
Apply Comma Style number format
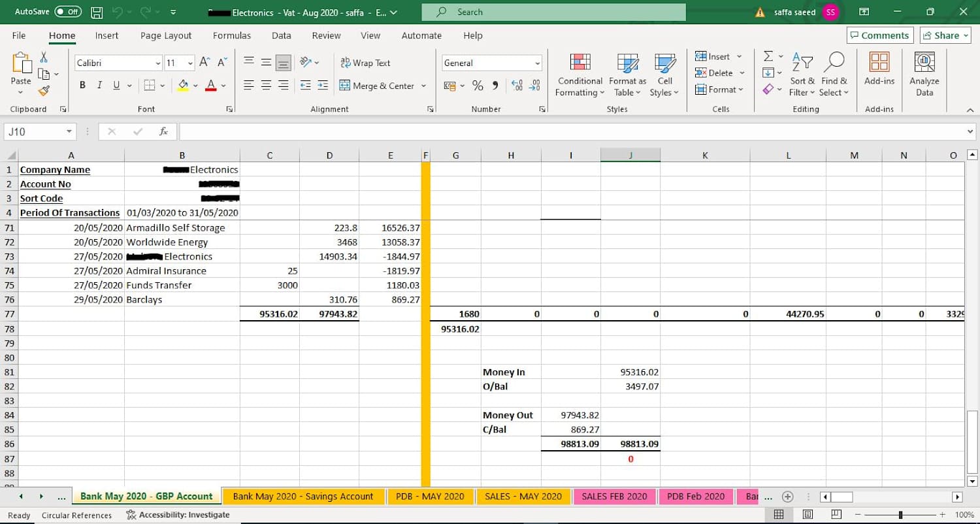tap(495, 86)
